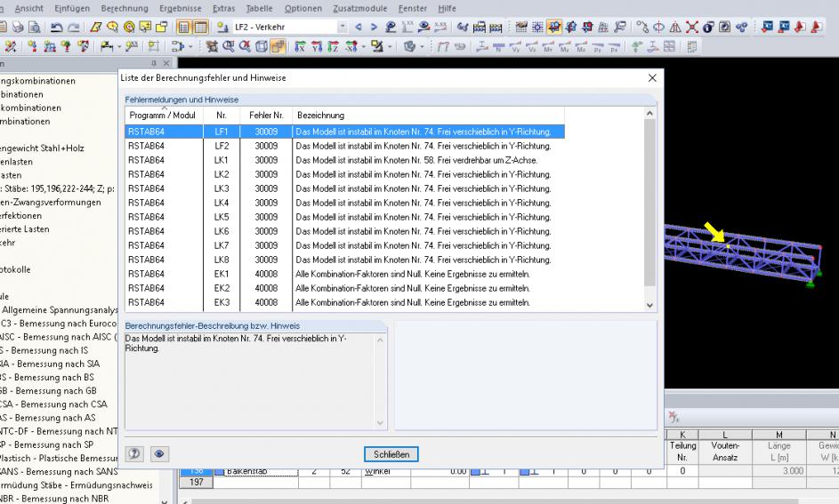Click the cancel zoom magnifier with red X
This screenshot has width=839, height=504.
(245, 46)
